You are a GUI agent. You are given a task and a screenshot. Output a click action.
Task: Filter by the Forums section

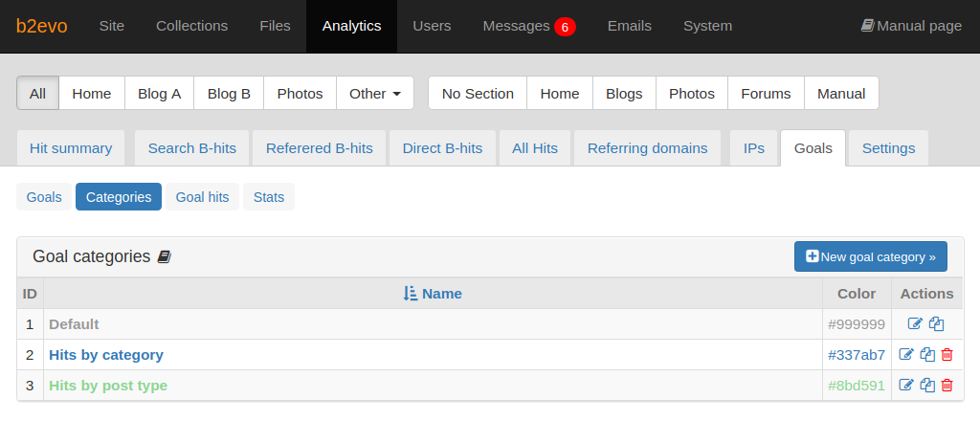pos(766,93)
